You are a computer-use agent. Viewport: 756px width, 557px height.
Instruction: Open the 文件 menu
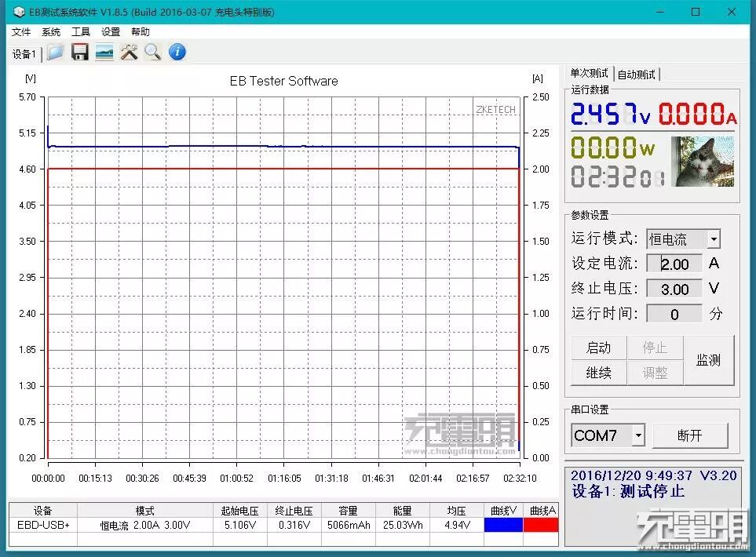[21, 32]
